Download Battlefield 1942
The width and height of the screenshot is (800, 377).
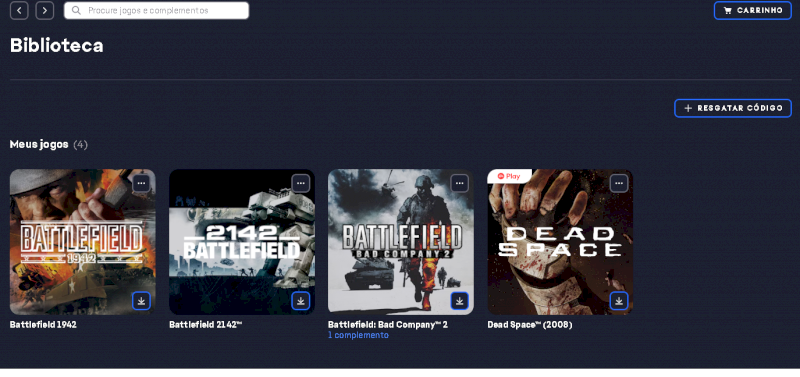tap(141, 301)
